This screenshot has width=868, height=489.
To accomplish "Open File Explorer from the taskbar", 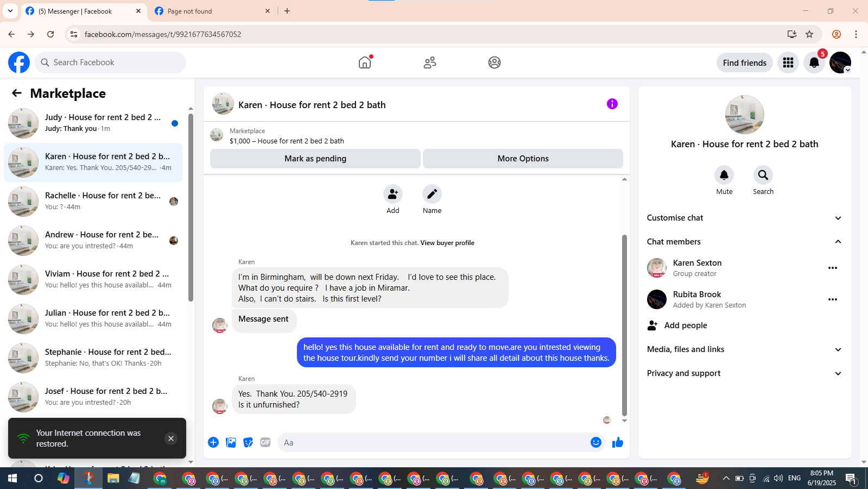I will click(x=113, y=478).
